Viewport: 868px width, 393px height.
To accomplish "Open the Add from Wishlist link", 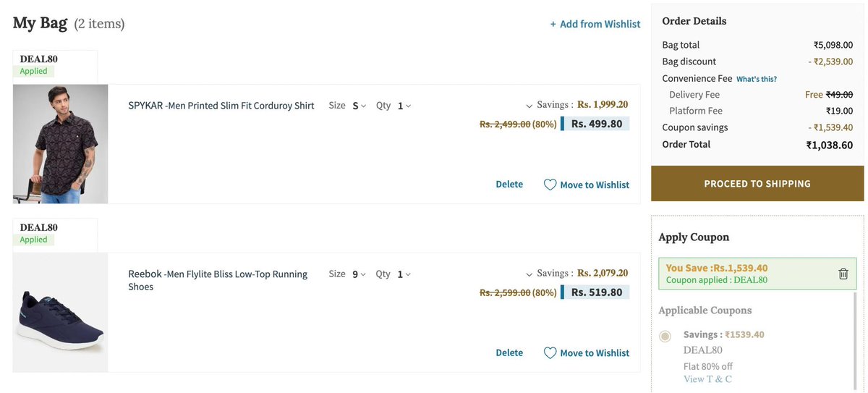I will coord(600,25).
